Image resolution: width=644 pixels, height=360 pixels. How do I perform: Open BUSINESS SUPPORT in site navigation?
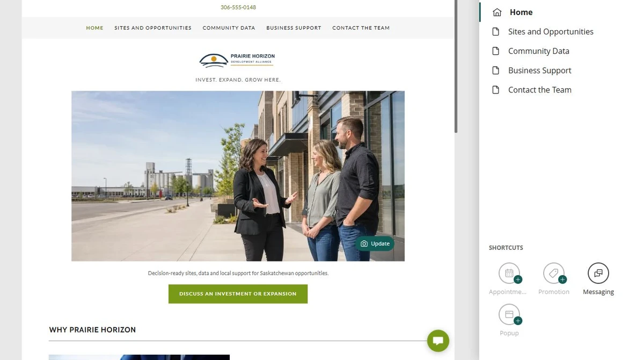click(294, 28)
